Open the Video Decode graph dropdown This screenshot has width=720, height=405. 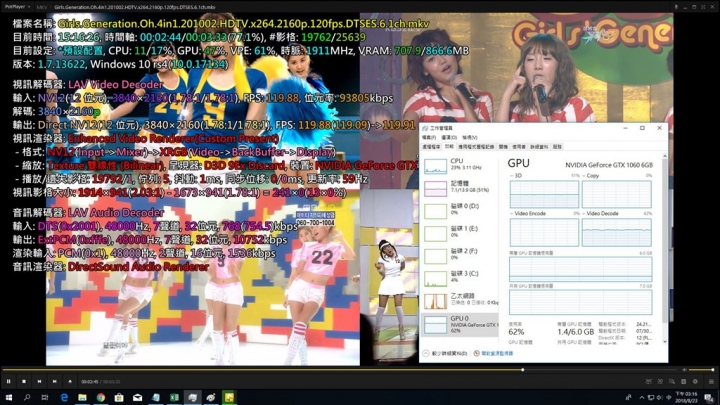click(600, 214)
